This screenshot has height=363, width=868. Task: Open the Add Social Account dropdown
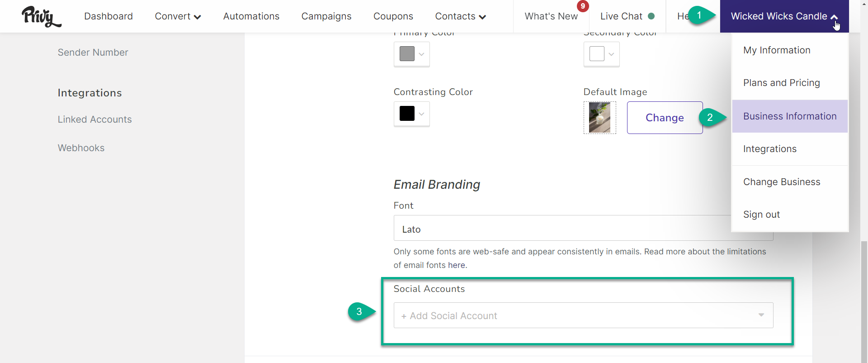coord(583,315)
